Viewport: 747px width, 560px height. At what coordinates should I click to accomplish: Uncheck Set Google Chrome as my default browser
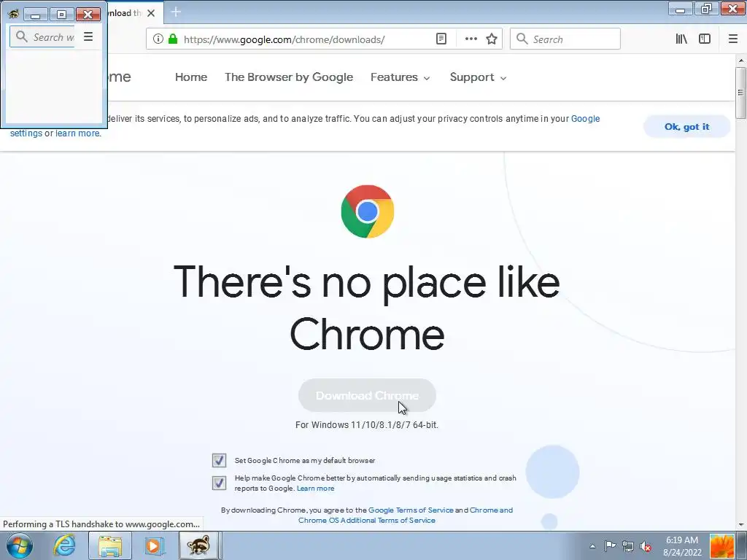point(219,460)
